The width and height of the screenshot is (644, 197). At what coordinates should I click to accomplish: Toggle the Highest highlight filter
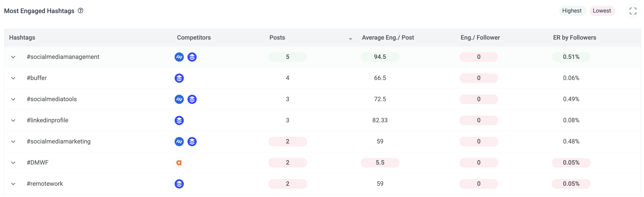pyautogui.click(x=572, y=11)
